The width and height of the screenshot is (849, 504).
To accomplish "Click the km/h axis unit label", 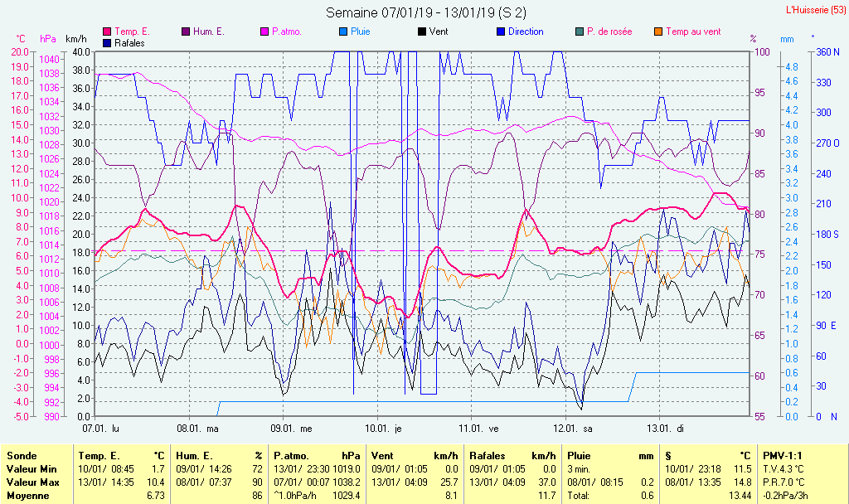I will click(x=75, y=39).
